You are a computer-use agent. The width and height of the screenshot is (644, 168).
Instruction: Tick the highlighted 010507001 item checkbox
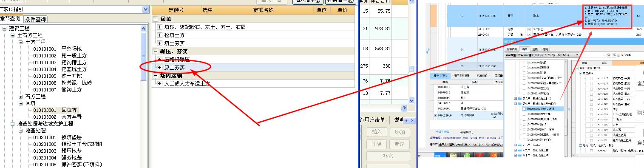click(x=524, y=109)
